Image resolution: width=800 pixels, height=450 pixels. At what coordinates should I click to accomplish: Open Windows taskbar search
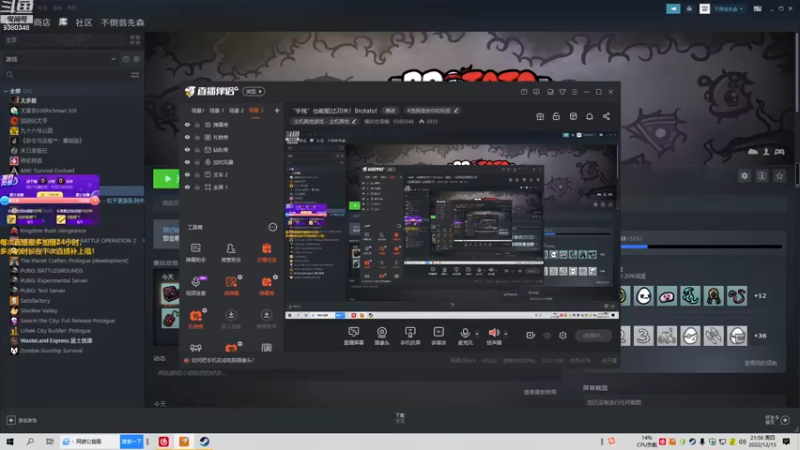[30, 441]
